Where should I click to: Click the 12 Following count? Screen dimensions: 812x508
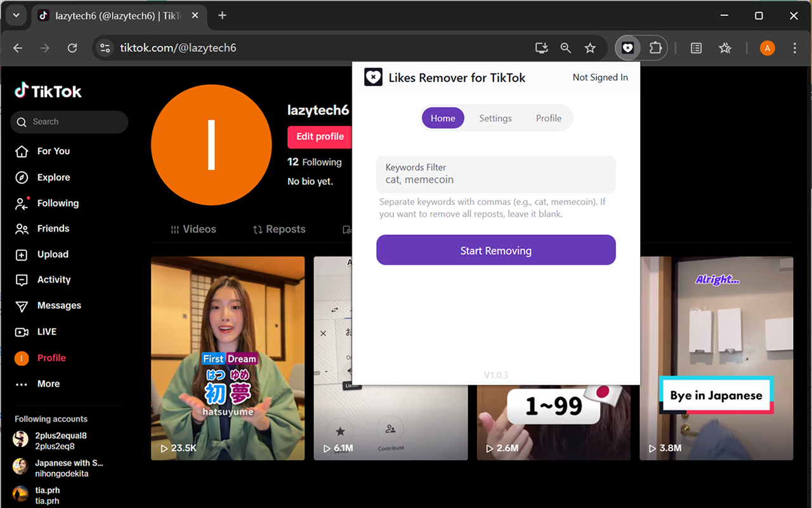[315, 162]
